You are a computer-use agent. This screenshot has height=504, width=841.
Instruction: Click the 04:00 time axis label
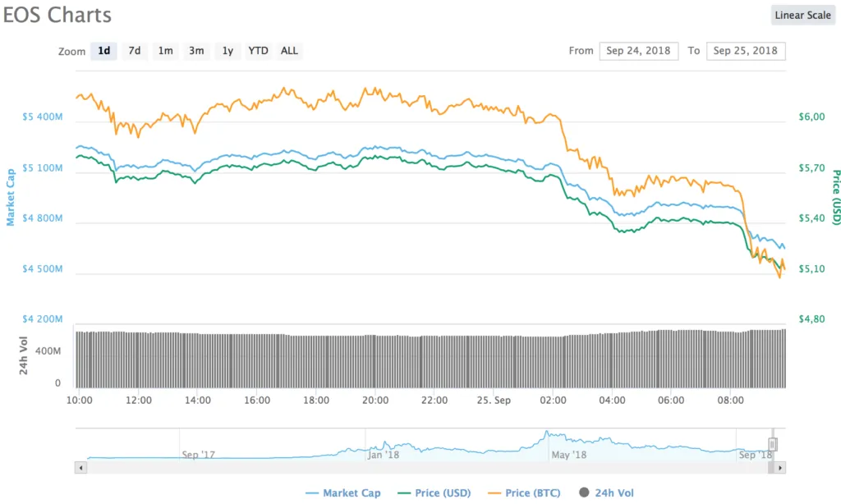click(612, 401)
